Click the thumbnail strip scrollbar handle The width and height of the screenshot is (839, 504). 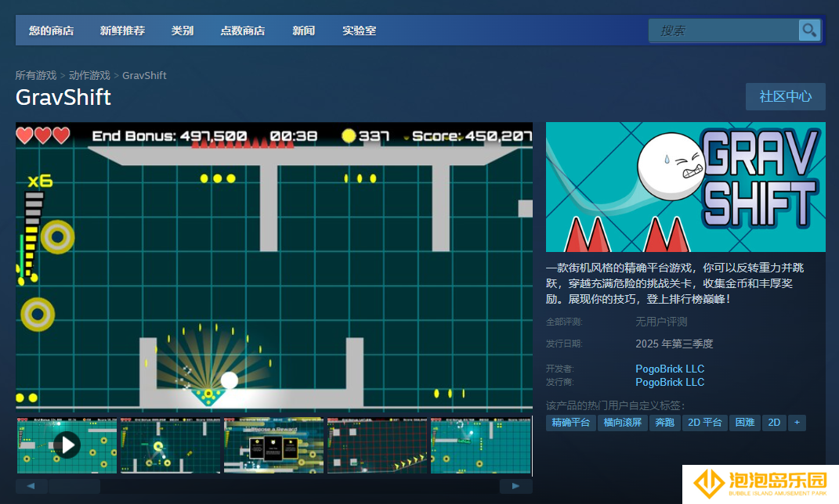74,486
